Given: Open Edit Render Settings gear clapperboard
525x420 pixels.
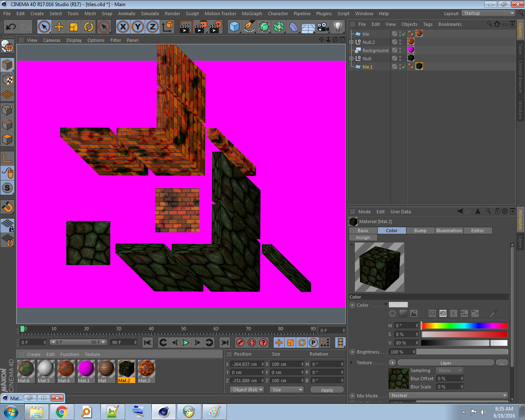Looking at the screenshot, I should tap(216, 27).
